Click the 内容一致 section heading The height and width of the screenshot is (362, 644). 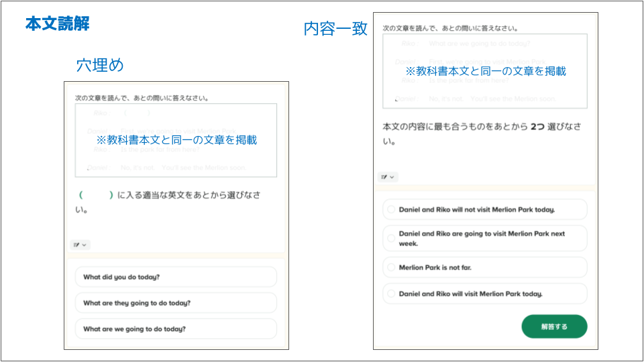[x=335, y=29]
